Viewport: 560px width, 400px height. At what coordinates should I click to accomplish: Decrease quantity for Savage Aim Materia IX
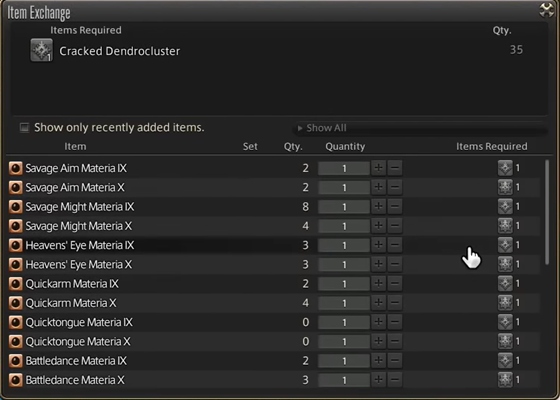pos(395,168)
